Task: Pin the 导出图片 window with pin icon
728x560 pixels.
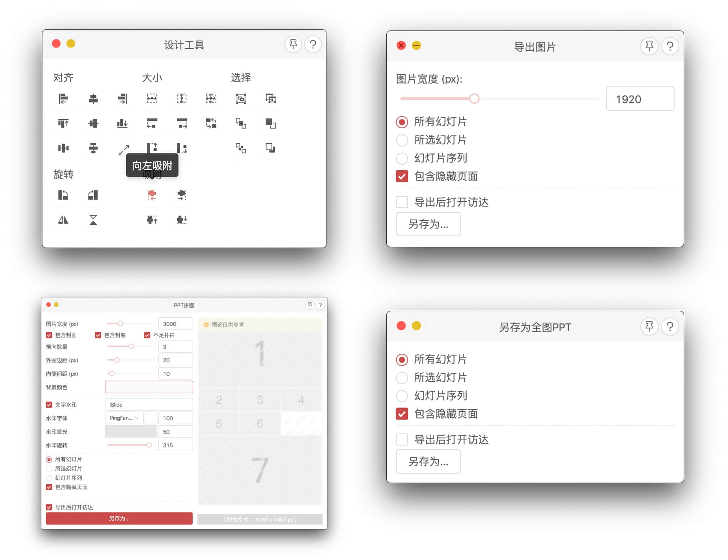Action: point(649,46)
